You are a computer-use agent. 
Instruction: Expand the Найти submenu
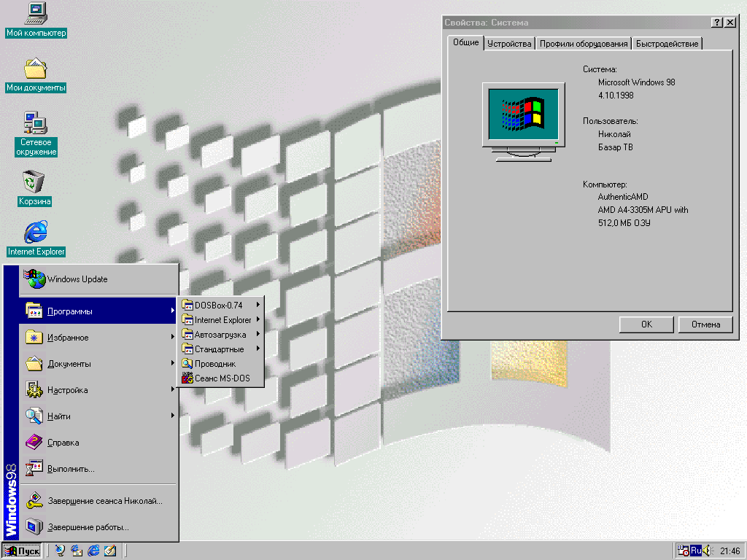(x=98, y=416)
